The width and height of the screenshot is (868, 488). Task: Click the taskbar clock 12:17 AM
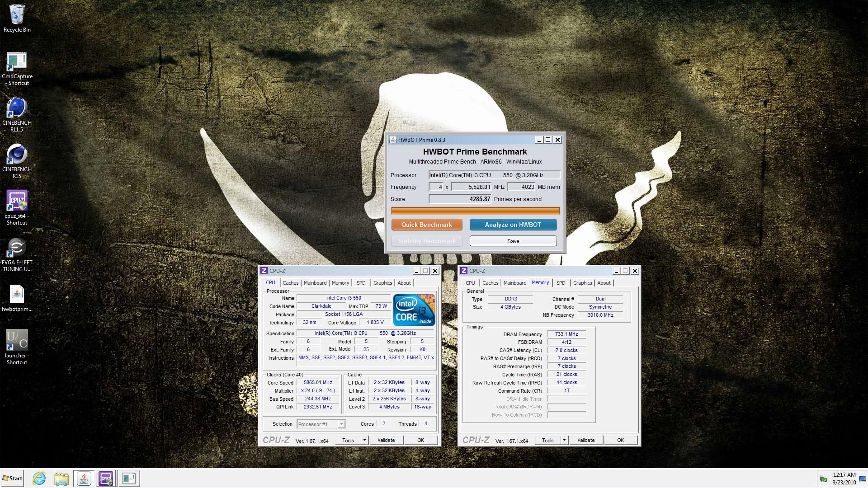(844, 475)
